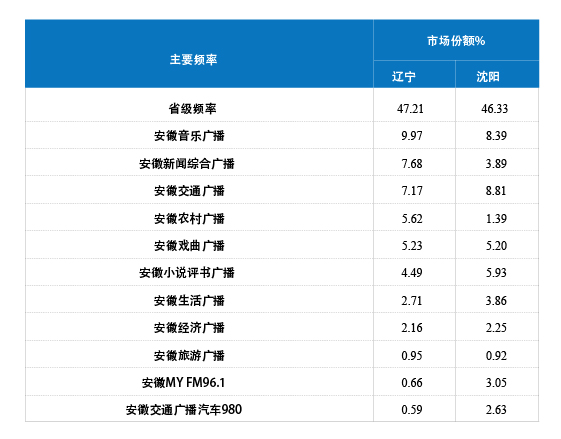Click the 46.33 value under 沈阳
The width and height of the screenshot is (561, 439).
click(x=494, y=108)
